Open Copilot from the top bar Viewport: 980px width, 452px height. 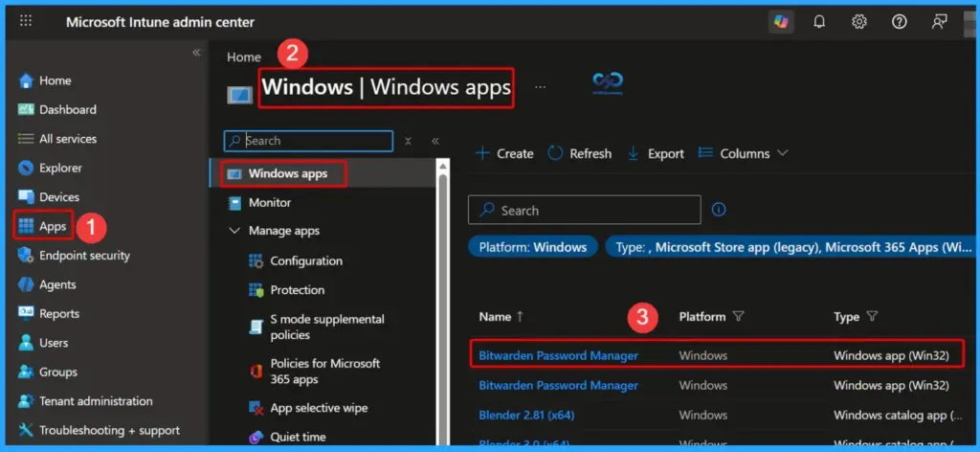(781, 22)
